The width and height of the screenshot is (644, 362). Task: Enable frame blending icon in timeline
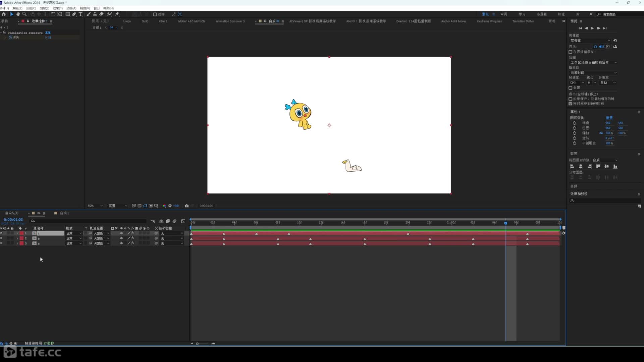168,221
